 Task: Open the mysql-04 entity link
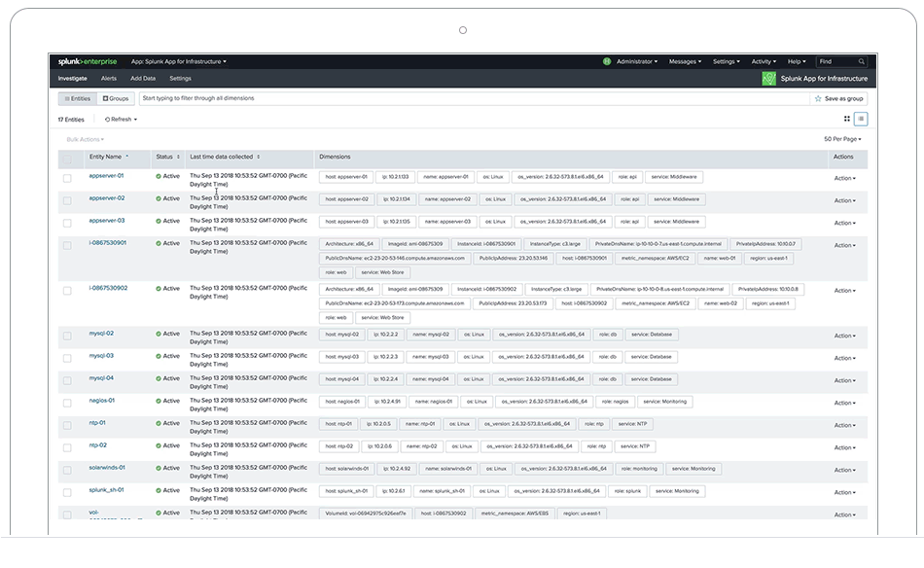(x=101, y=378)
